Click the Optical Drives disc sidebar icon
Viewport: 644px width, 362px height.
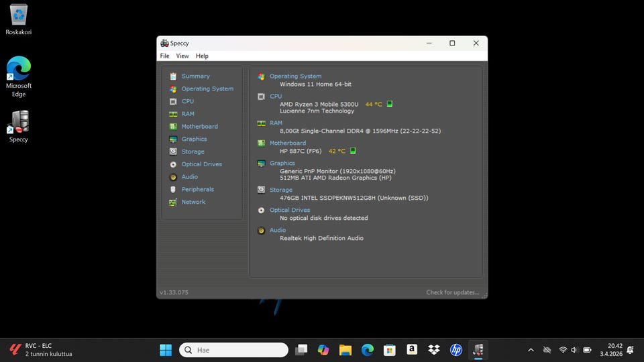point(173,165)
